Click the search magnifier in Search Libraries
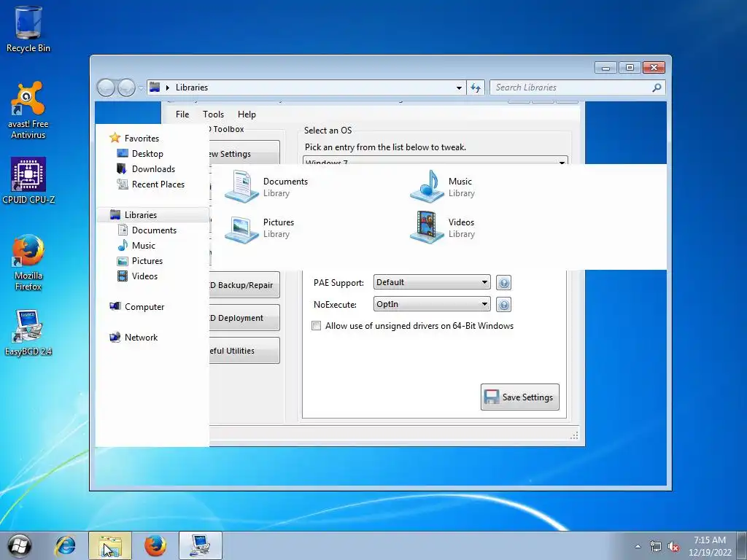Screen dimensions: 747x560 pyautogui.click(x=657, y=87)
